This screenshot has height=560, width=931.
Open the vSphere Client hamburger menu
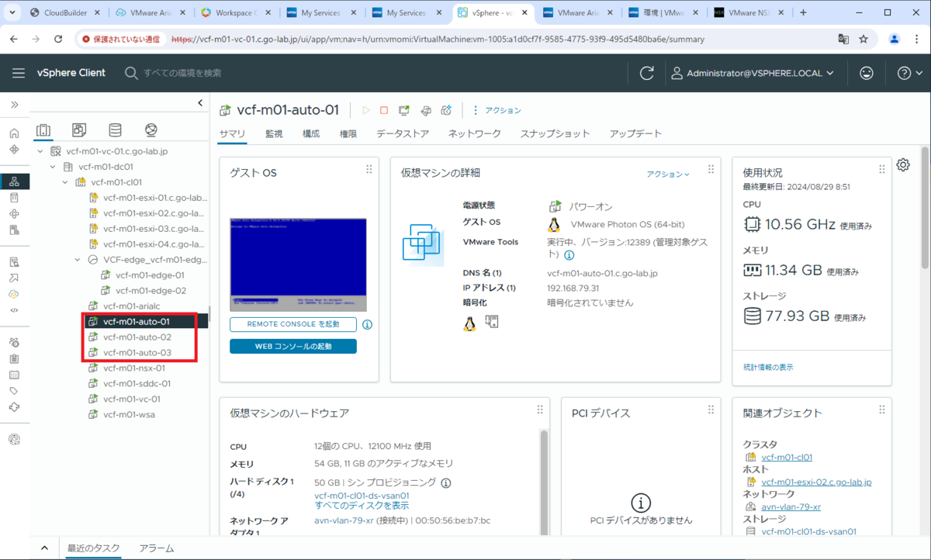[19, 73]
